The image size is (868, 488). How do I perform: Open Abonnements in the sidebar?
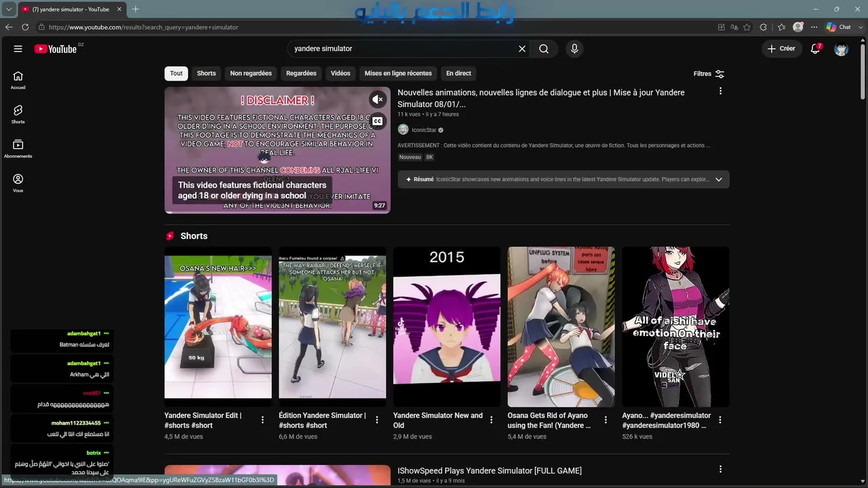click(18, 148)
